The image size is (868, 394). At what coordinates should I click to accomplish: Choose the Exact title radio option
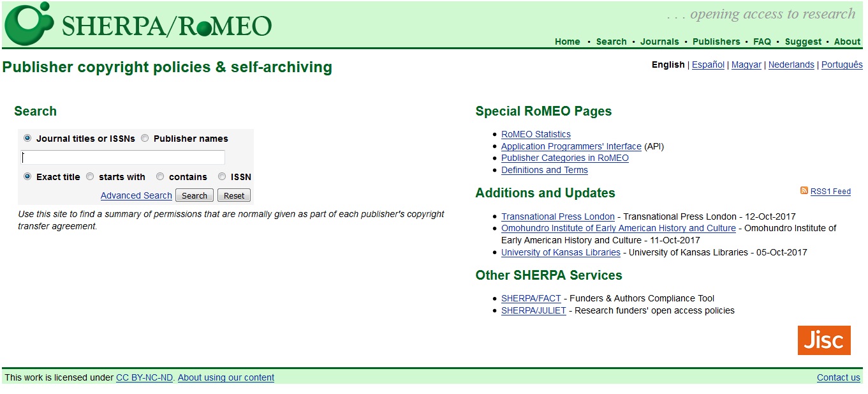[x=27, y=176]
